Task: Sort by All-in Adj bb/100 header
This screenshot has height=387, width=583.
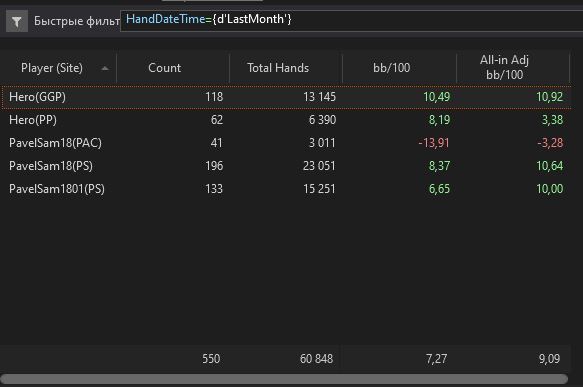Action: click(513, 68)
